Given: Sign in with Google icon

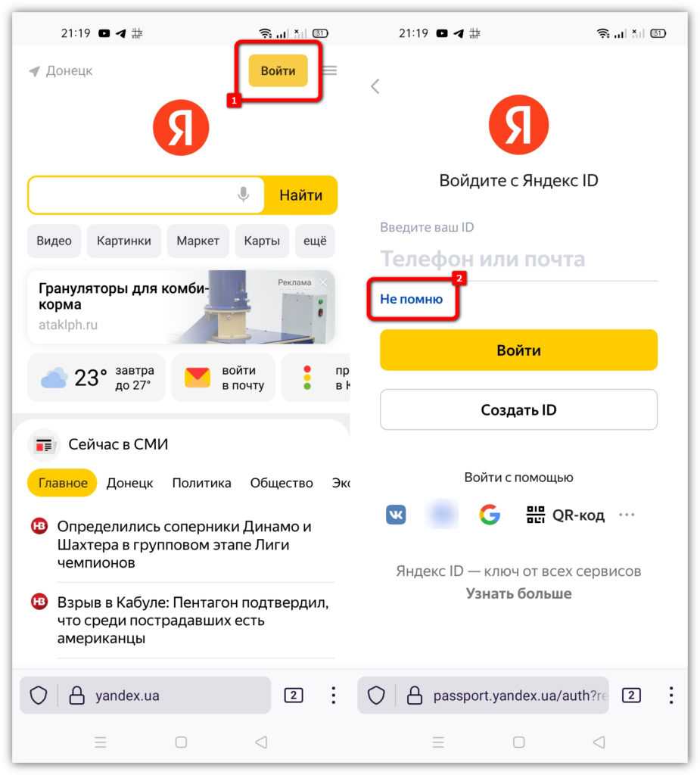Looking at the screenshot, I should pos(490,515).
